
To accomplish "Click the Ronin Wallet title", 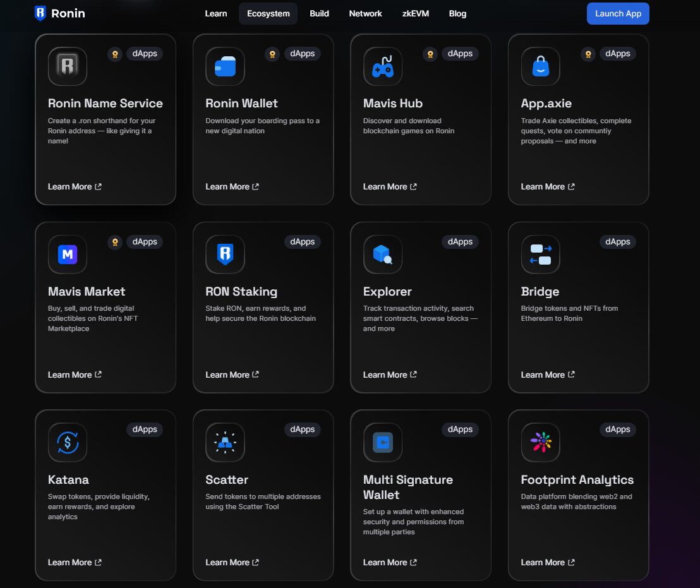I will tap(241, 104).
